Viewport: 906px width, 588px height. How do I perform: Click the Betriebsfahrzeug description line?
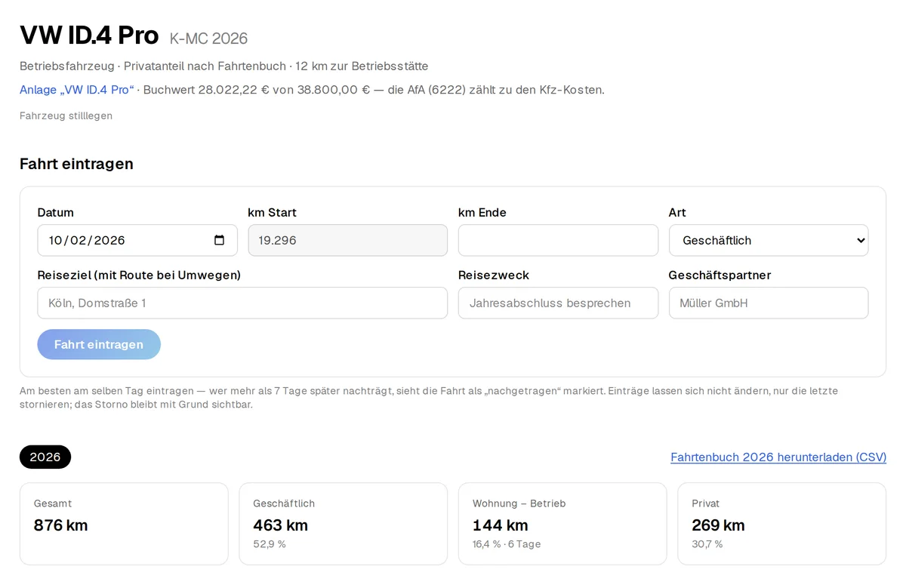coord(224,66)
